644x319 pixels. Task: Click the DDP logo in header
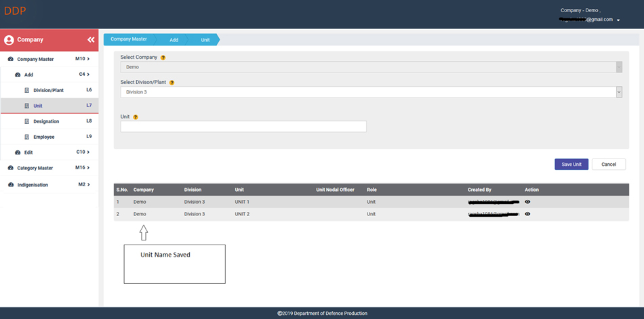pyautogui.click(x=14, y=10)
